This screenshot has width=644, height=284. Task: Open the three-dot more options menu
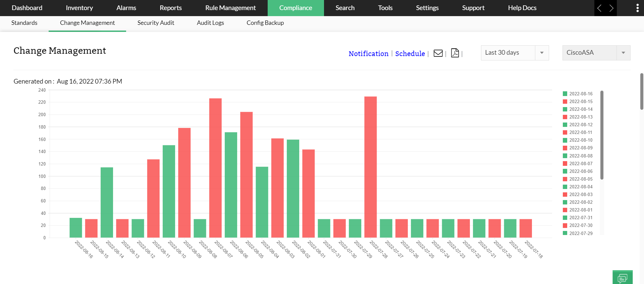[x=637, y=8]
